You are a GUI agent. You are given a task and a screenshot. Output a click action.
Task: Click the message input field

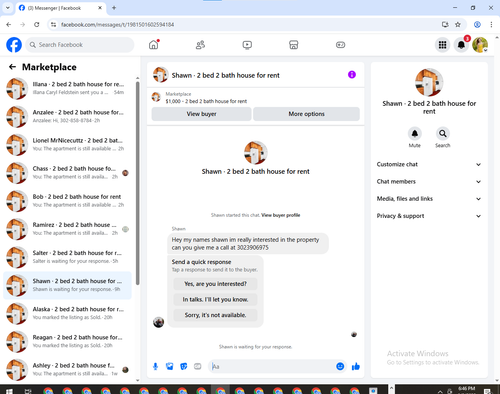coord(273,367)
